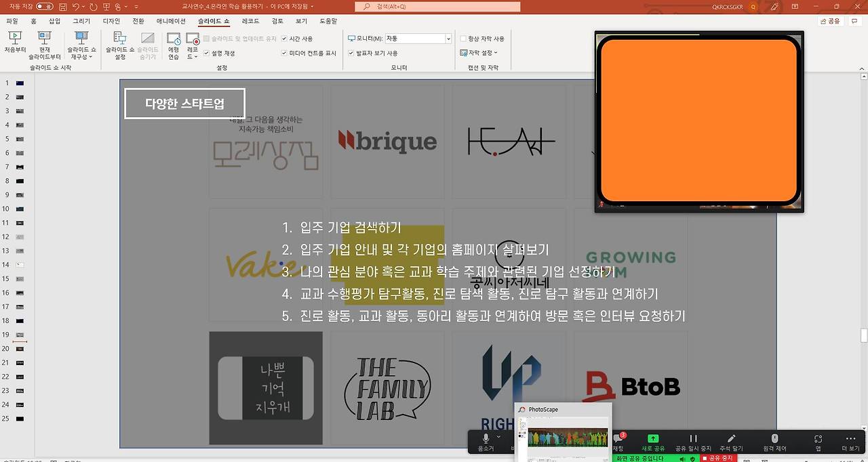Click the pen/designer icon in title bar
The image size is (868, 462).
(775, 6)
